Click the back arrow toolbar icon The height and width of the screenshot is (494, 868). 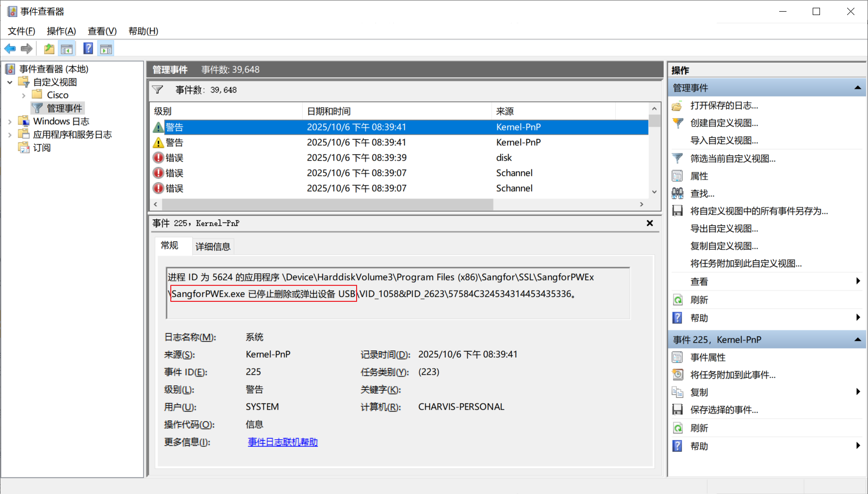coord(10,49)
